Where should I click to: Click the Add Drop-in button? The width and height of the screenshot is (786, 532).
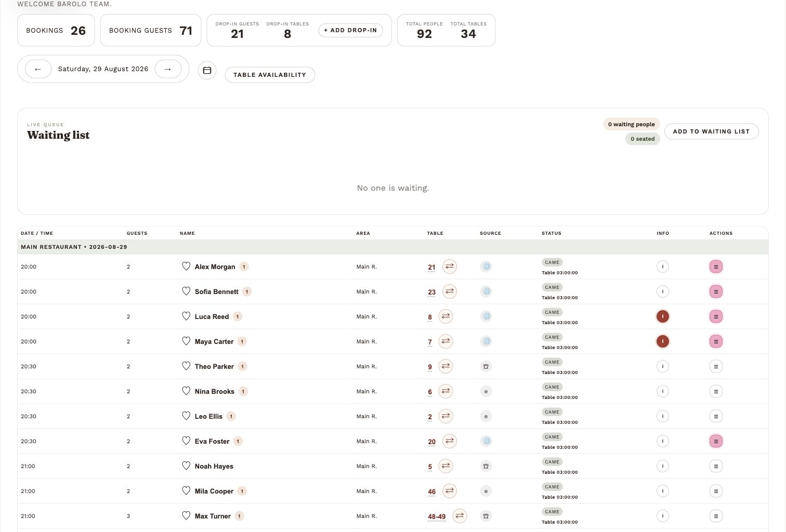(351, 30)
